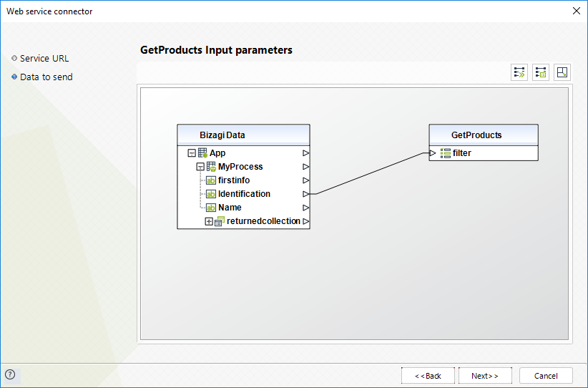Go to Service URL step
588x388 pixels.
(x=44, y=59)
